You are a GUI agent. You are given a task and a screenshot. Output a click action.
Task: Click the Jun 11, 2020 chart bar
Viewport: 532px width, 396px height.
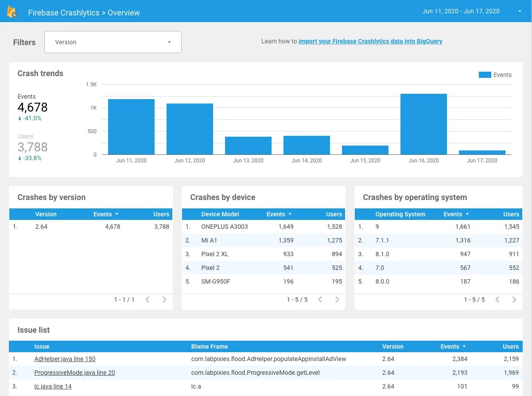click(131, 127)
